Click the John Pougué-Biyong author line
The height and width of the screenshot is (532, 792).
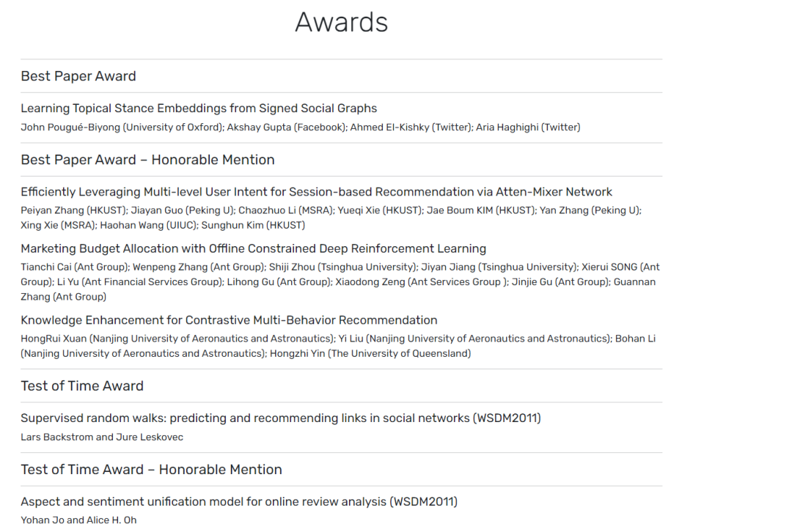[301, 128]
